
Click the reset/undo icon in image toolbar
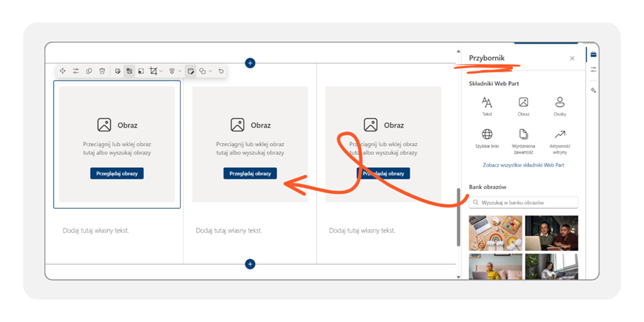[x=221, y=71]
